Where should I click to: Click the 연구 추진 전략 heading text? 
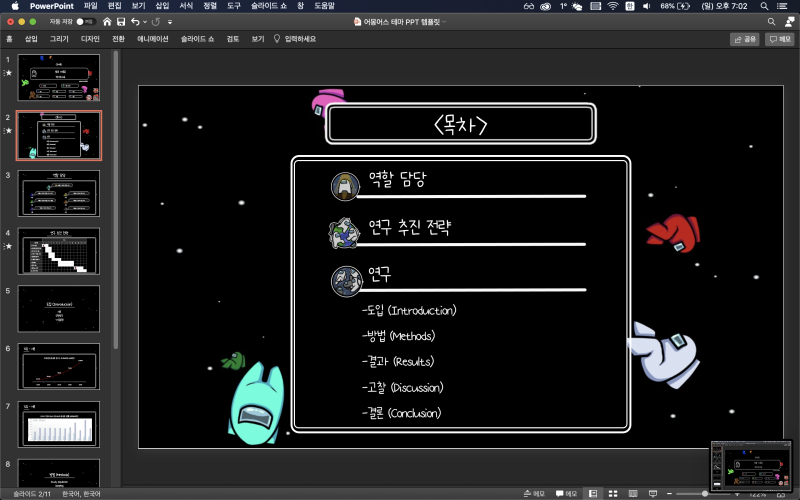click(x=409, y=227)
